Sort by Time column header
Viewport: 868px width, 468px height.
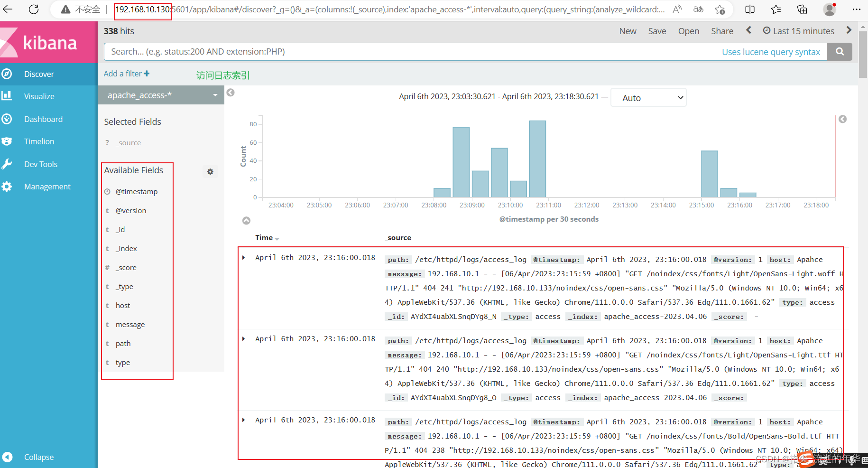click(267, 238)
